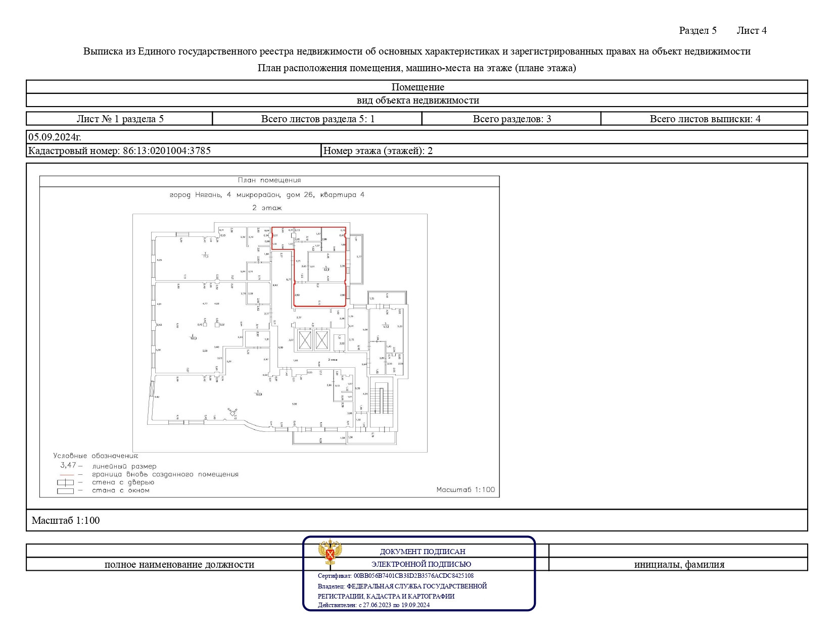This screenshot has height=644, width=834.
Task: Click the "Номер этажа (этажей): 2" cell
Action: coord(564,151)
